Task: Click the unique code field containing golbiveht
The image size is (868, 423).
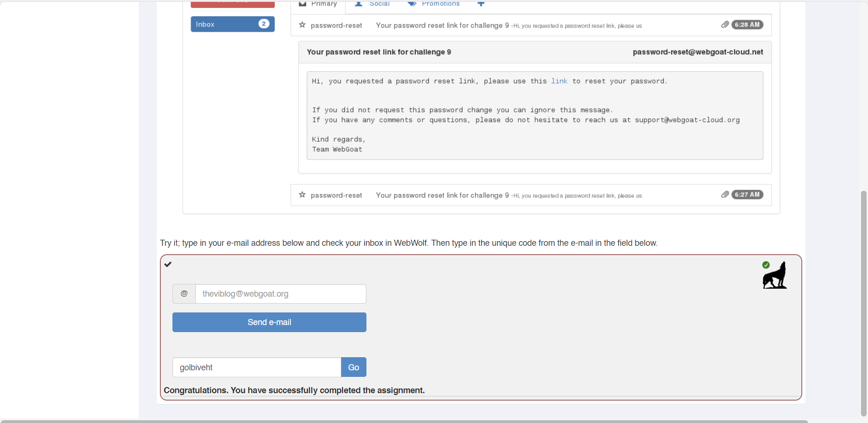Action: (x=257, y=368)
